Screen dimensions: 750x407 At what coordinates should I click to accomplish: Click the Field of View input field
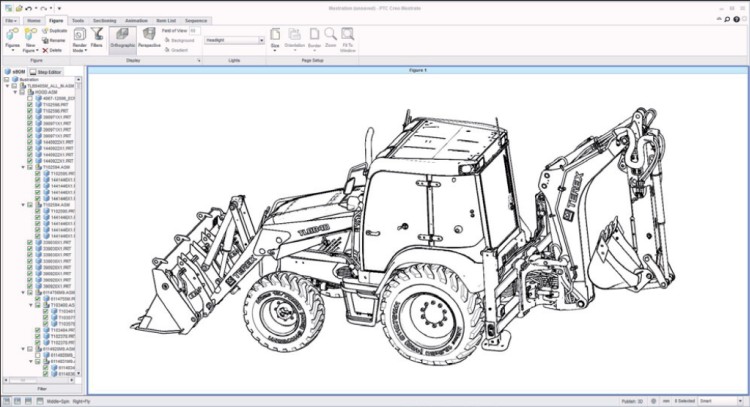[192, 31]
